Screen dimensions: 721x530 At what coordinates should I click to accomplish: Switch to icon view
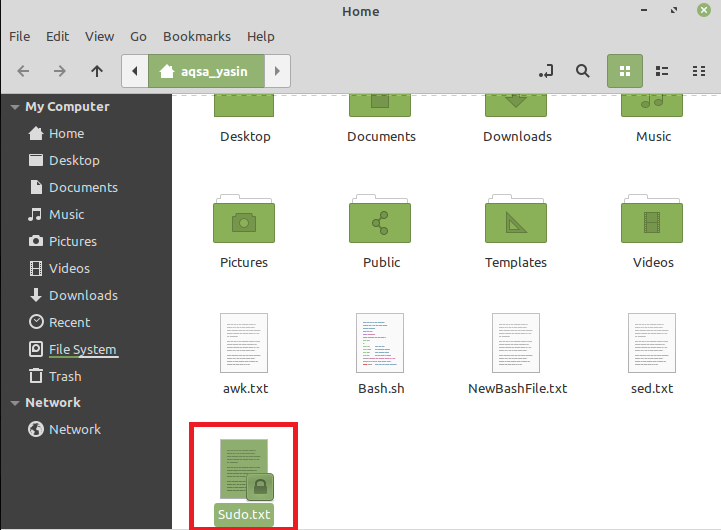coord(624,71)
